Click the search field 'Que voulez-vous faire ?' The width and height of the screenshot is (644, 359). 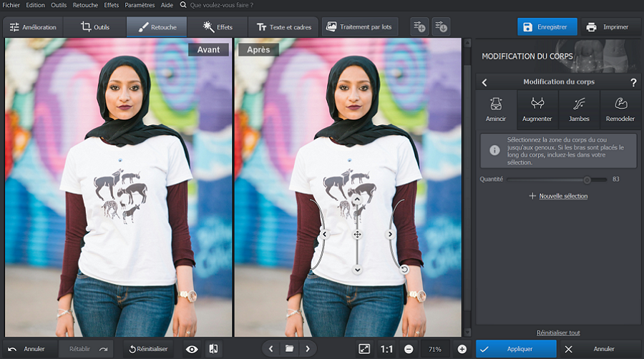(x=222, y=5)
